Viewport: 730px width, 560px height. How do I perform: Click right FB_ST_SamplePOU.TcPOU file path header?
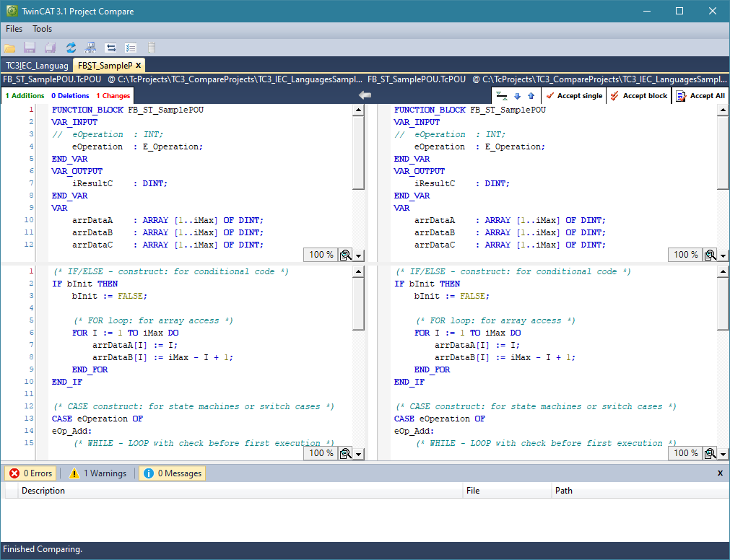tap(547, 79)
